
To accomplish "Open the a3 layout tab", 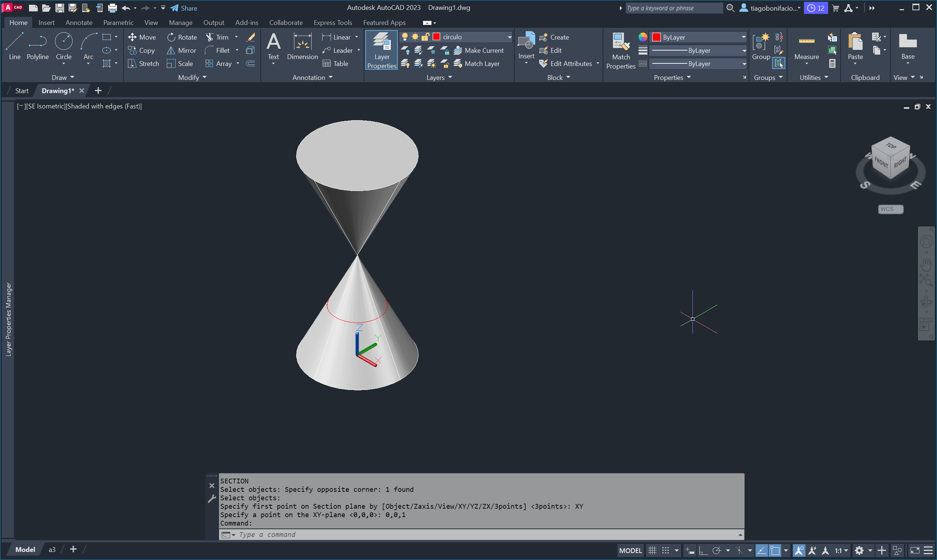I will click(x=52, y=549).
